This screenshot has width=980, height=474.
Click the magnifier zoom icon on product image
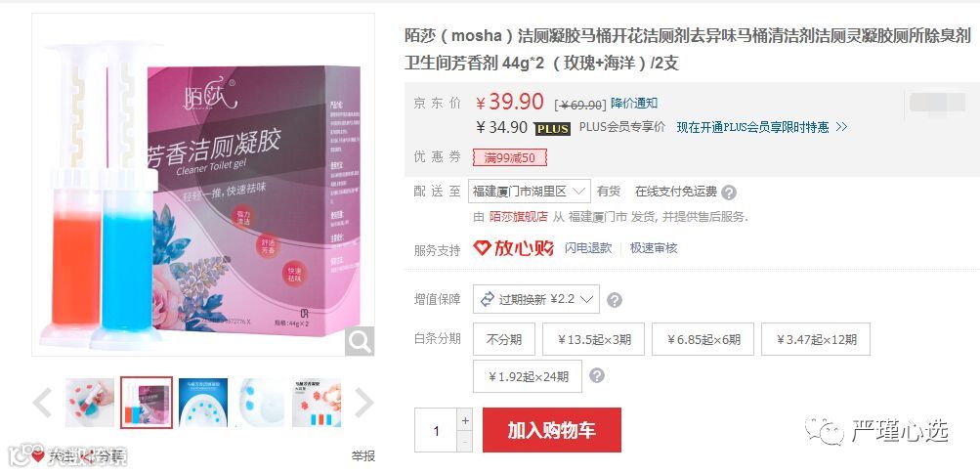point(360,341)
